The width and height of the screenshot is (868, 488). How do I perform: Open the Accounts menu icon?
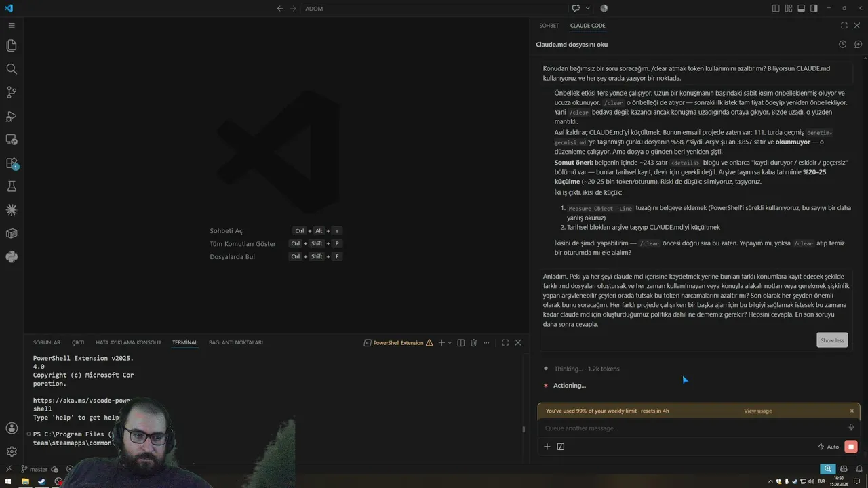point(12,428)
